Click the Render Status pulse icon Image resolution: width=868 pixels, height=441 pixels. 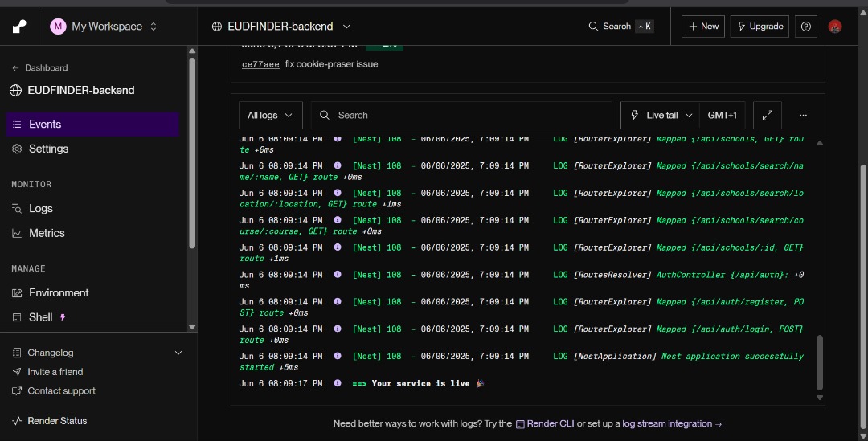(17, 421)
